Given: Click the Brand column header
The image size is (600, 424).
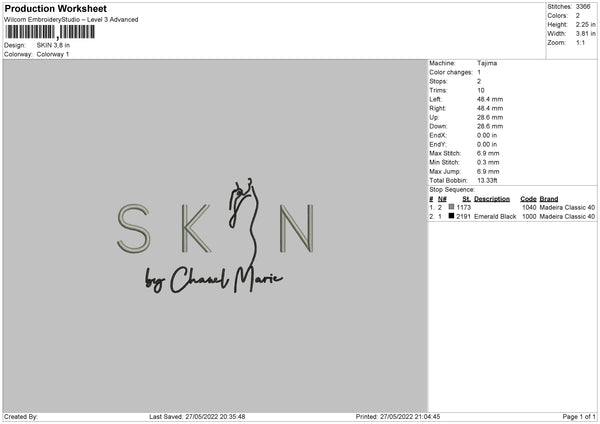Looking at the screenshot, I should pos(549,199).
